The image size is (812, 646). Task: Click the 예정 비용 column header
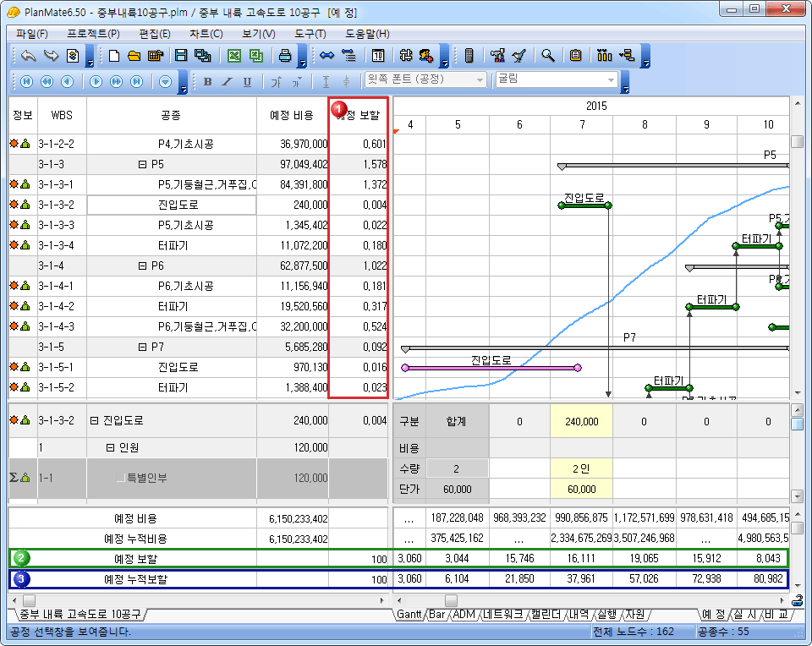pyautogui.click(x=292, y=115)
